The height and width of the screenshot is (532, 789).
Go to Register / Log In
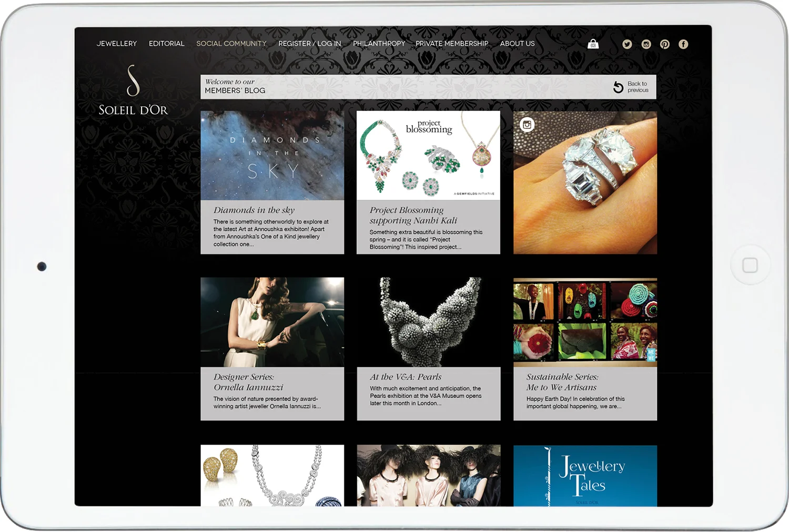(x=309, y=43)
